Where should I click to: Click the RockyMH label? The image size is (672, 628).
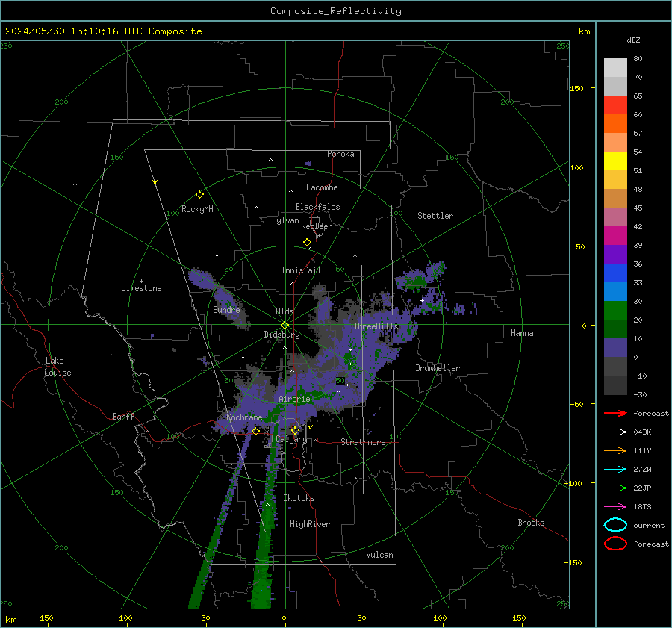(197, 209)
